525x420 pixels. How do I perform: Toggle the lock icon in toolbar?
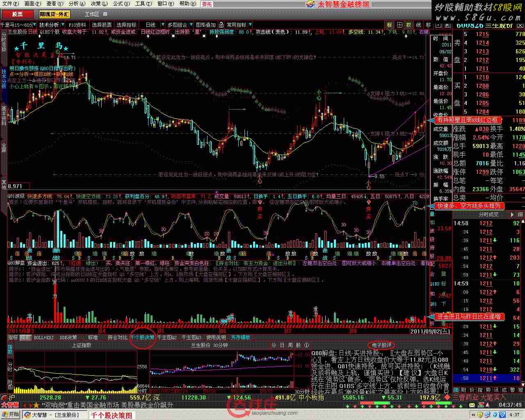point(221,25)
